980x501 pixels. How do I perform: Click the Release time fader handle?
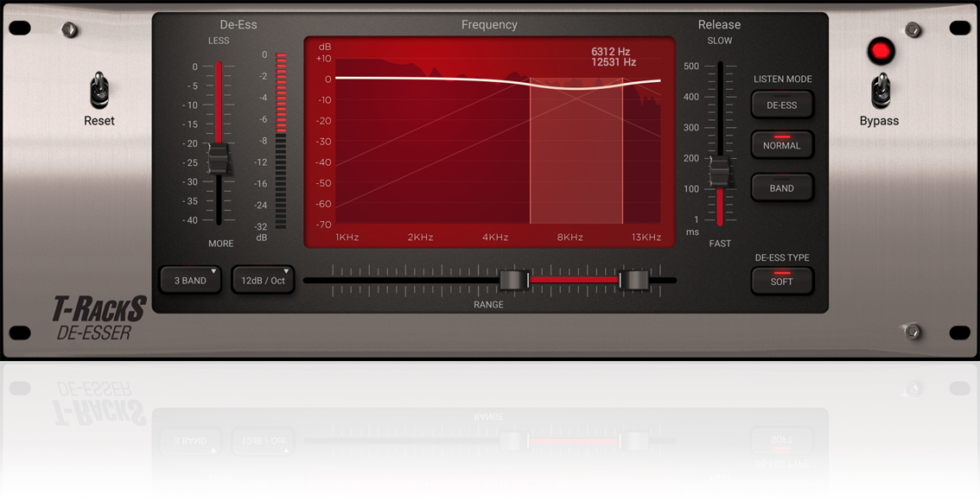point(719,172)
